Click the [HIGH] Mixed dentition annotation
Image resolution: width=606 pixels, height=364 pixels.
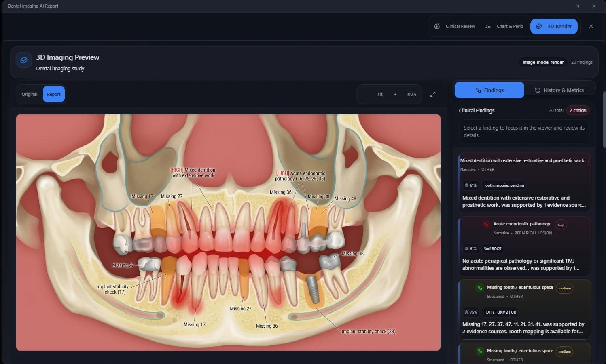(x=193, y=173)
